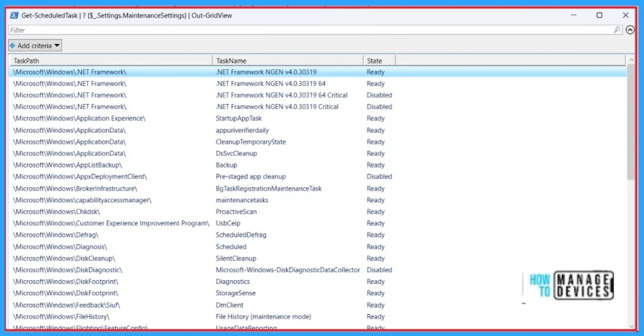Screen dimensions: 644x336
Task: Select '.NET Framework NGEN v4.0.30319 64 Critical' task
Action: 282,95
